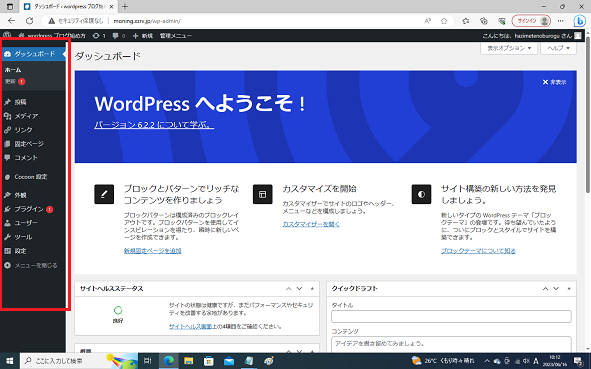591x369 pixels.
Task: Focus the コンテンツ draft text area
Action: point(451,345)
